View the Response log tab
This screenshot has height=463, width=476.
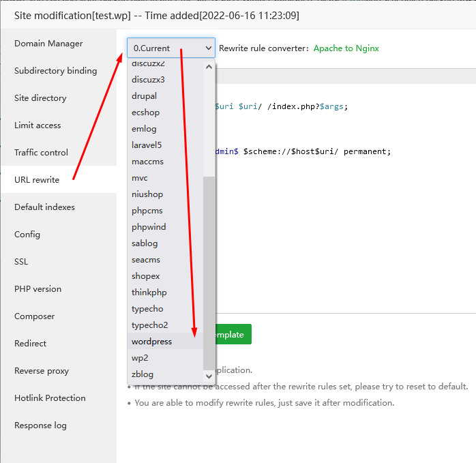40,425
